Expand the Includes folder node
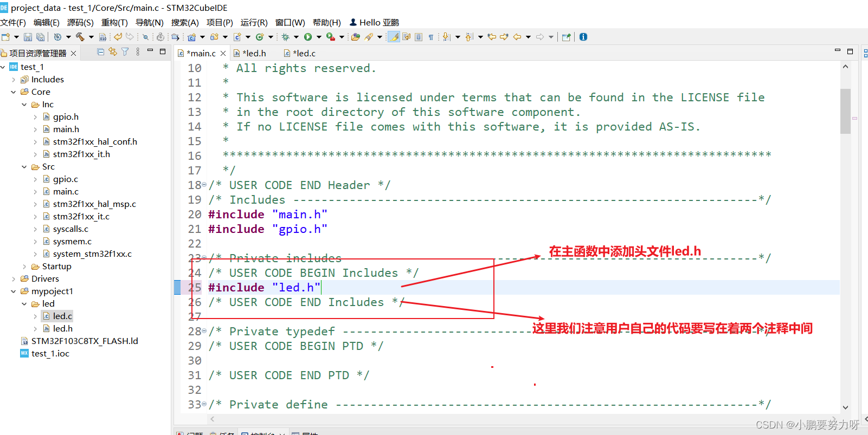 [14, 80]
